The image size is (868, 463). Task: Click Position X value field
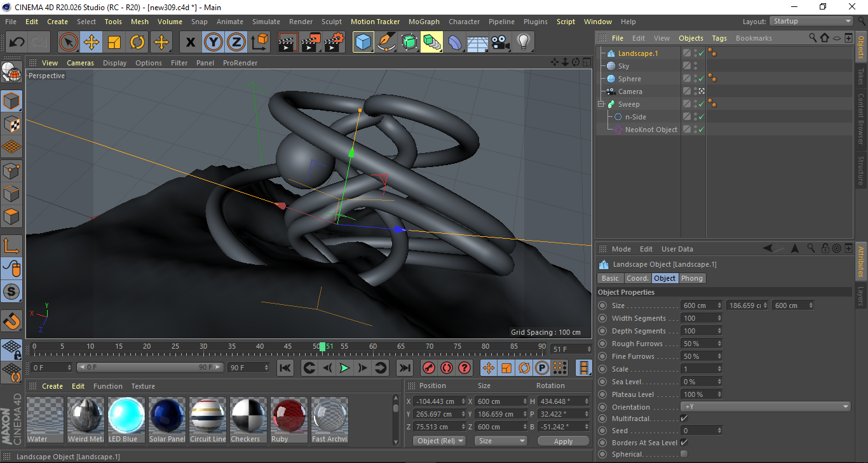pos(439,401)
